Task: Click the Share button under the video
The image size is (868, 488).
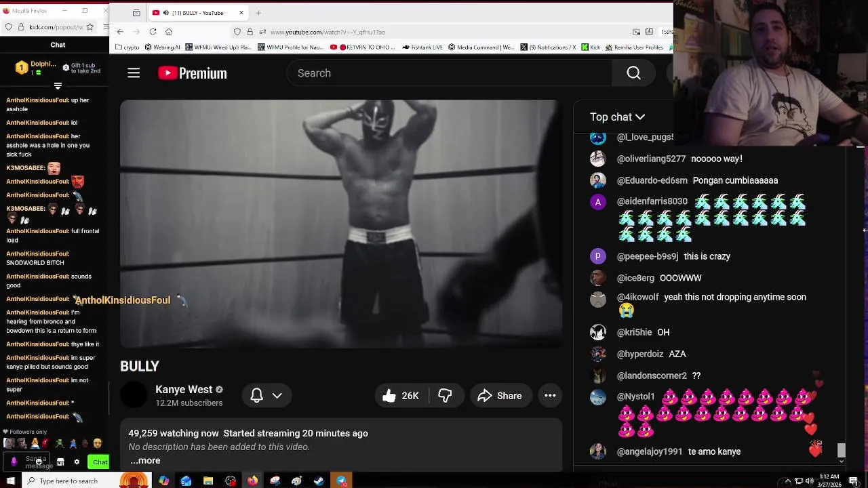Action: click(x=500, y=396)
